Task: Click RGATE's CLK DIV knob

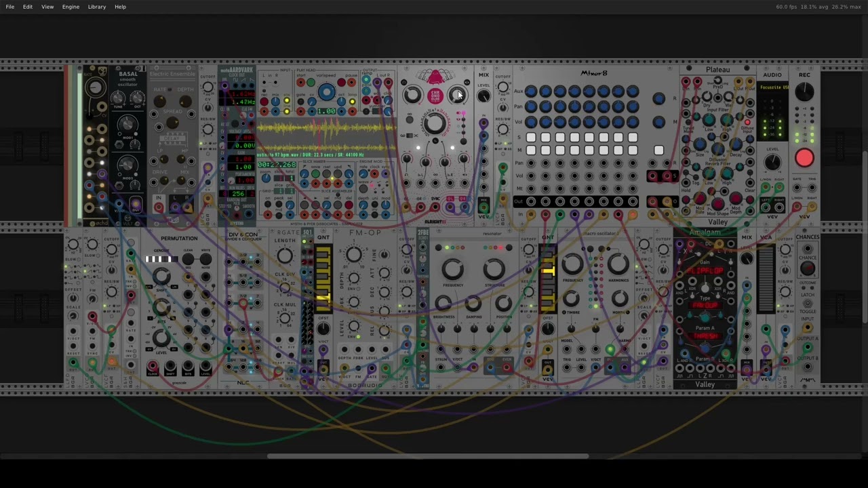Action: click(285, 288)
